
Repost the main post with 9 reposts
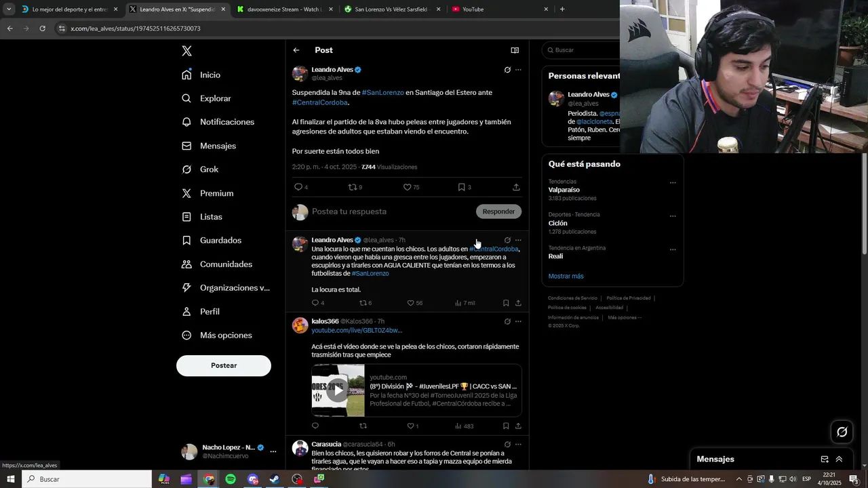(x=355, y=187)
